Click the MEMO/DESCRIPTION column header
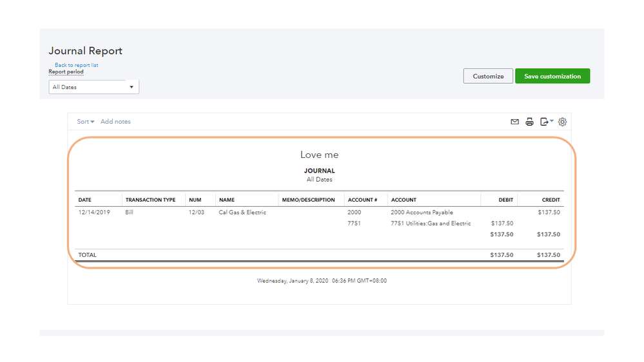This screenshot has height=362, width=644. pyautogui.click(x=308, y=200)
